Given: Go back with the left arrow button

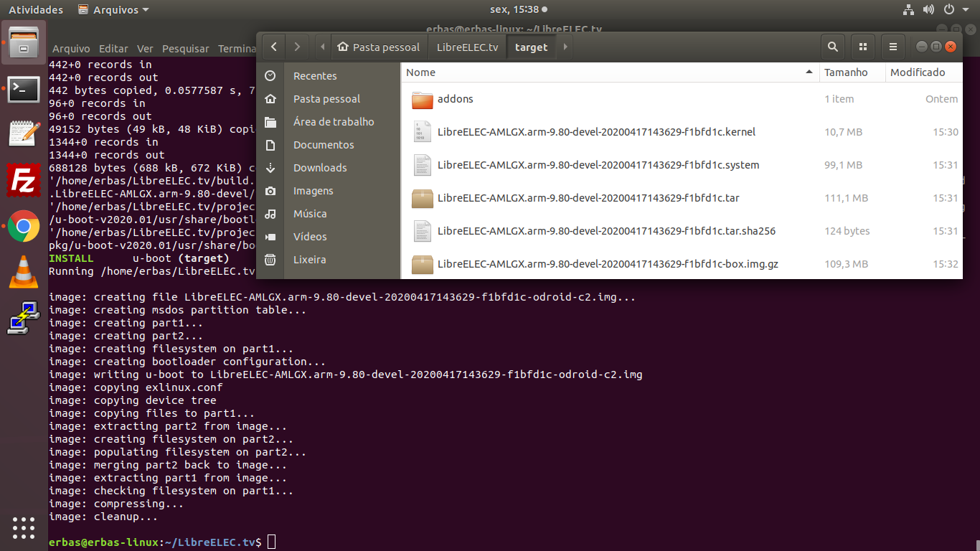Looking at the screenshot, I should pyautogui.click(x=274, y=47).
